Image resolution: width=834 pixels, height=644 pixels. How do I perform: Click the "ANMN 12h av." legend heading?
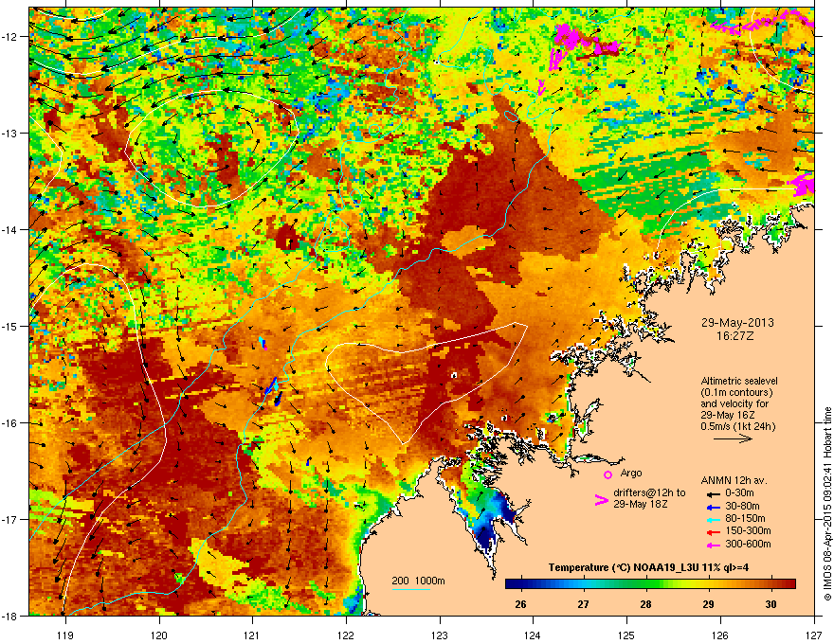tap(734, 480)
